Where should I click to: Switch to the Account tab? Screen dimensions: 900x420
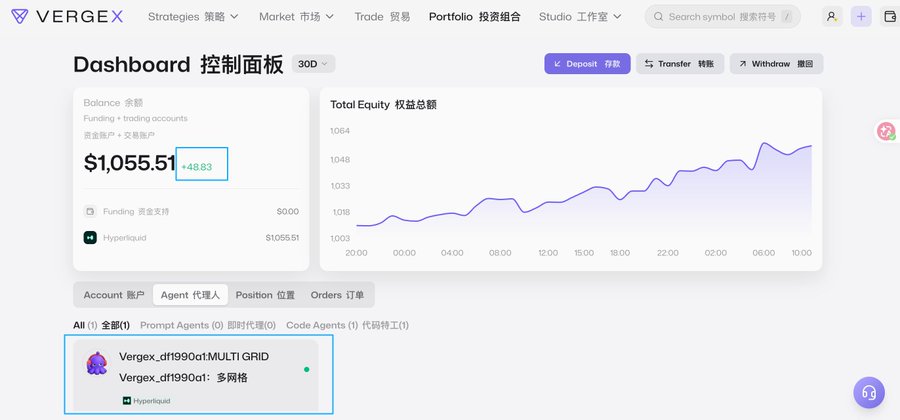(114, 295)
